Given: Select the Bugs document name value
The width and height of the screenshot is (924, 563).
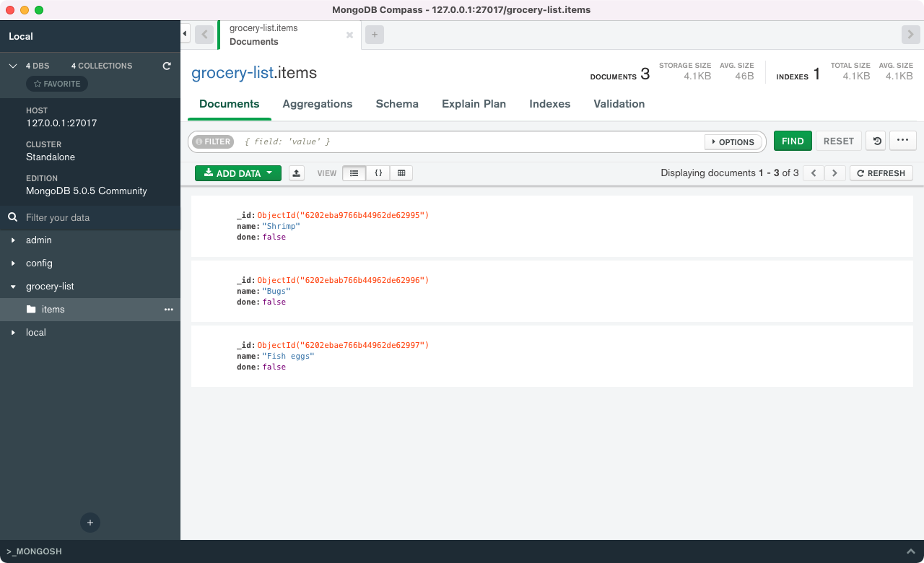Looking at the screenshot, I should 276,291.
